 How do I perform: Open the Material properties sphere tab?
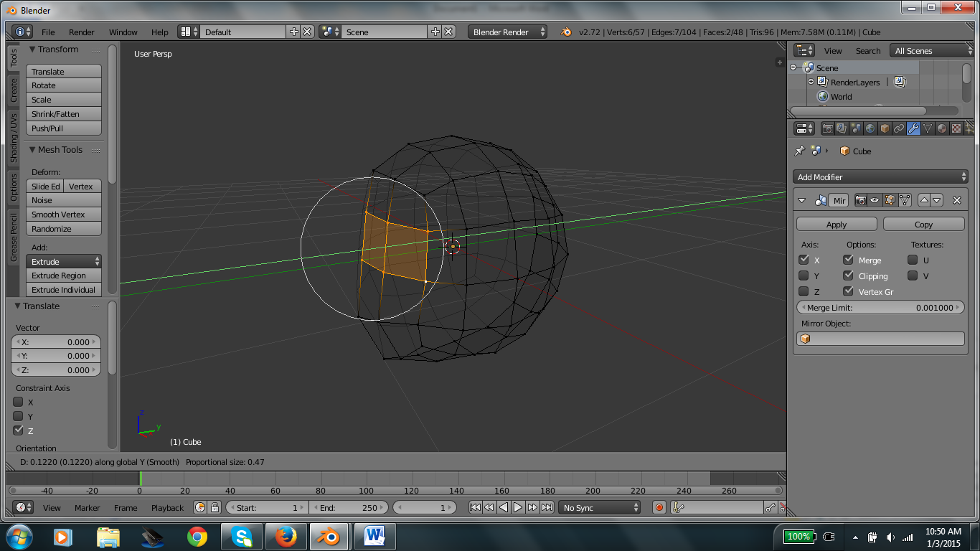942,128
